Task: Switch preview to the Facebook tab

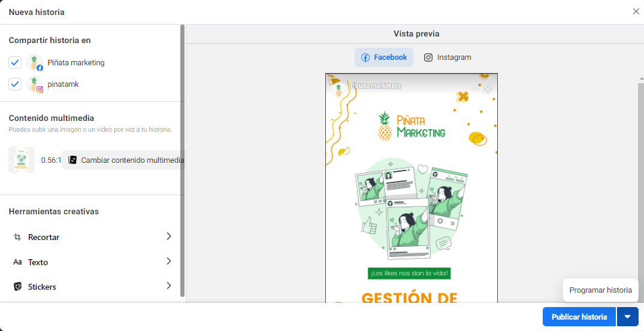Action: (x=384, y=57)
